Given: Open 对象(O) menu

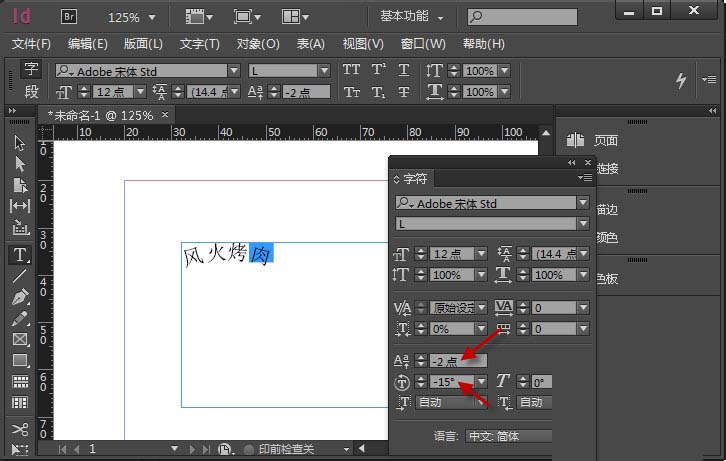Looking at the screenshot, I should click(x=258, y=44).
